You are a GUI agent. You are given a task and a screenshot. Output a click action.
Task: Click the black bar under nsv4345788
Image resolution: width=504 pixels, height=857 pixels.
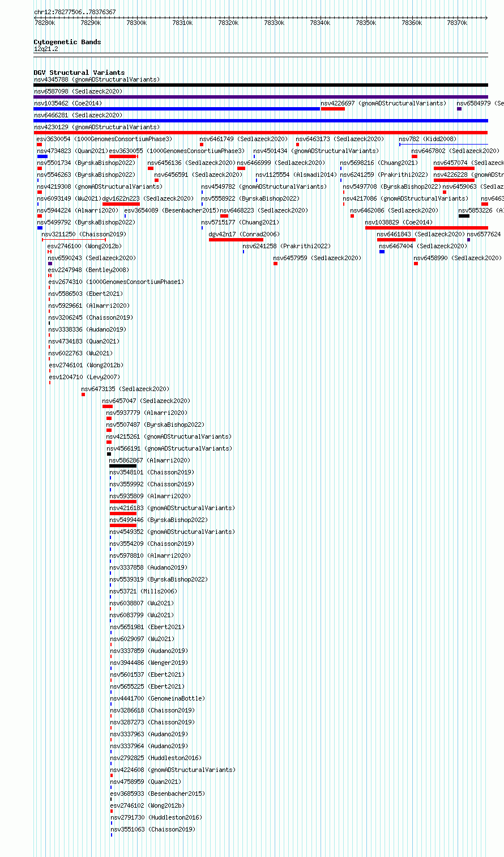(x=261, y=85)
